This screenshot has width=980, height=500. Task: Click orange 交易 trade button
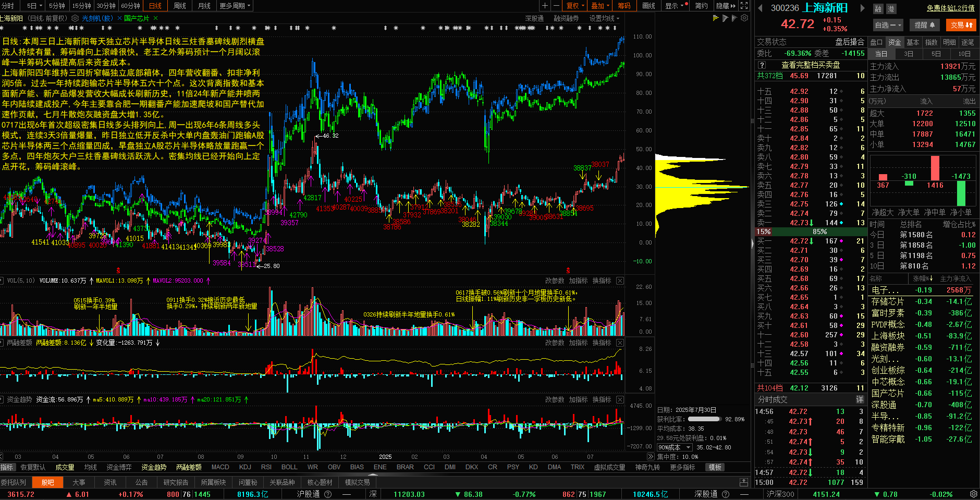click(962, 25)
